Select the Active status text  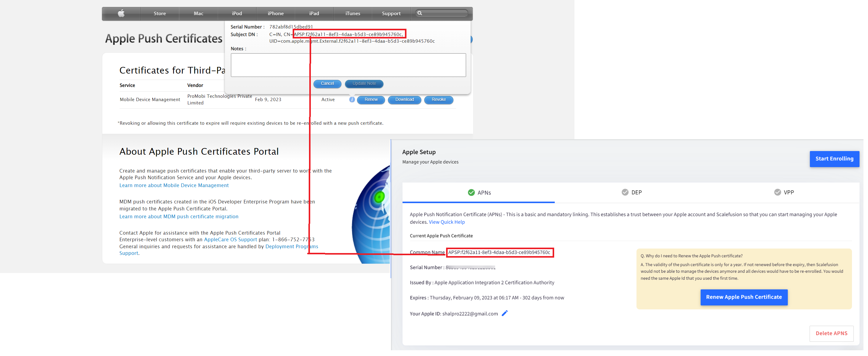[328, 100]
